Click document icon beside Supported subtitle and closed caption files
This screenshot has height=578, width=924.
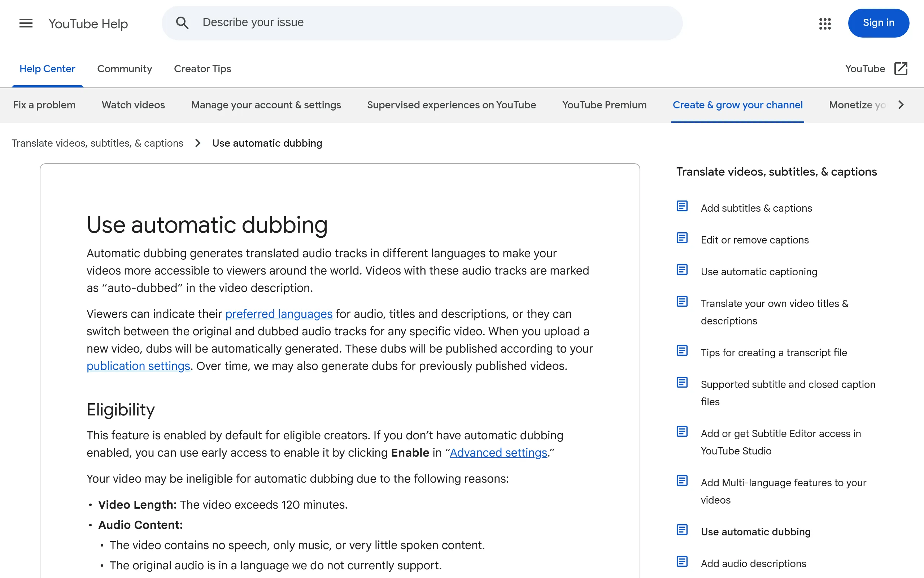[682, 382]
